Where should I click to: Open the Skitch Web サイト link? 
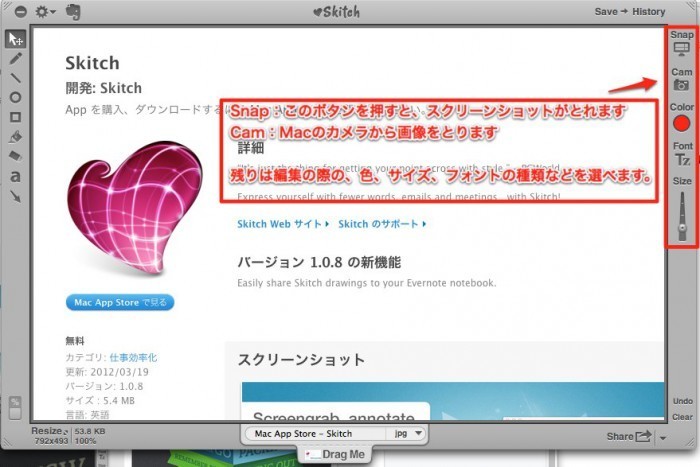point(283,224)
